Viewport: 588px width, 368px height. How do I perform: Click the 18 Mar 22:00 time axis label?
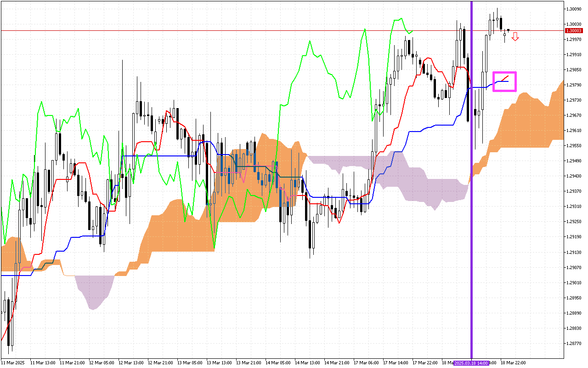(513, 363)
